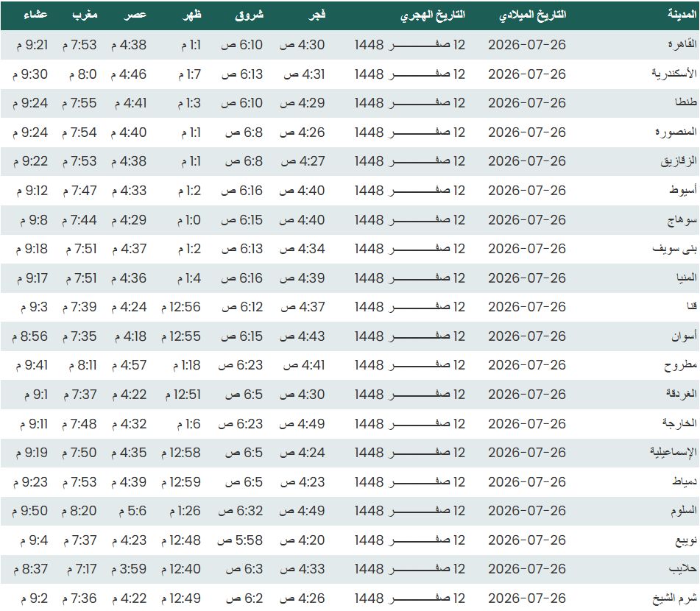Click the city name السلوم
Image resolution: width=700 pixels, height=611 pixels.
pyautogui.click(x=684, y=510)
